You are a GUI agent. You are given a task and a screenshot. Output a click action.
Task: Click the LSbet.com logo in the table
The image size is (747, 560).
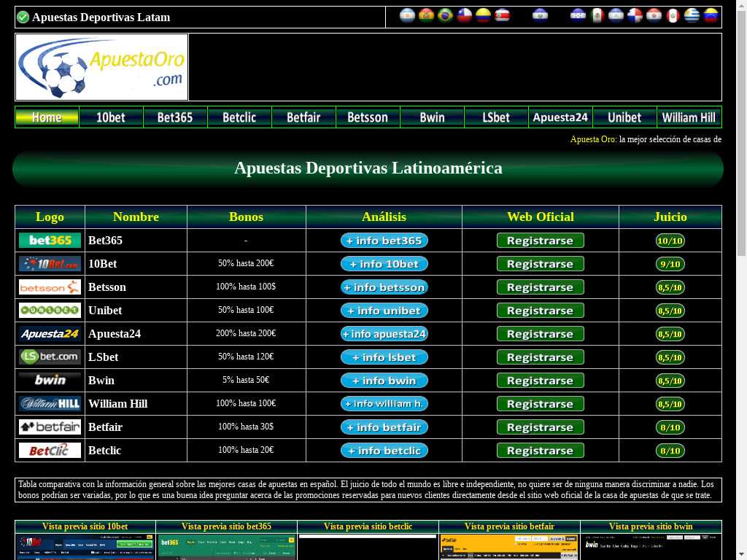tap(50, 357)
